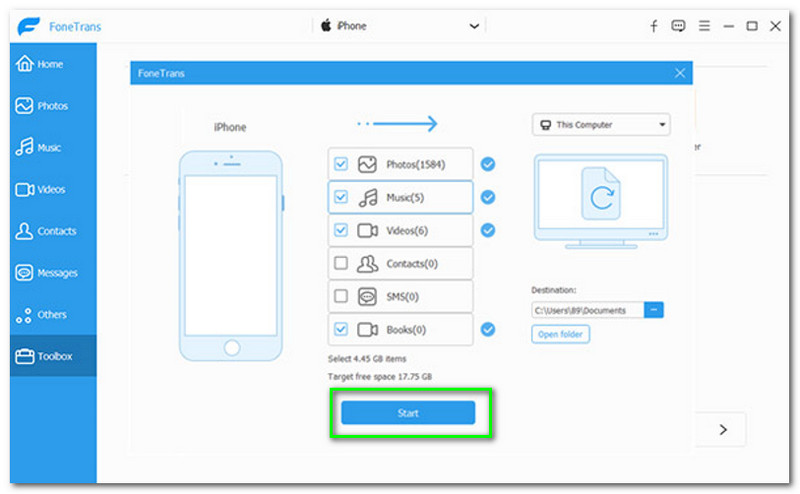
Task: Click the Photos picture icon in list
Action: [367, 164]
